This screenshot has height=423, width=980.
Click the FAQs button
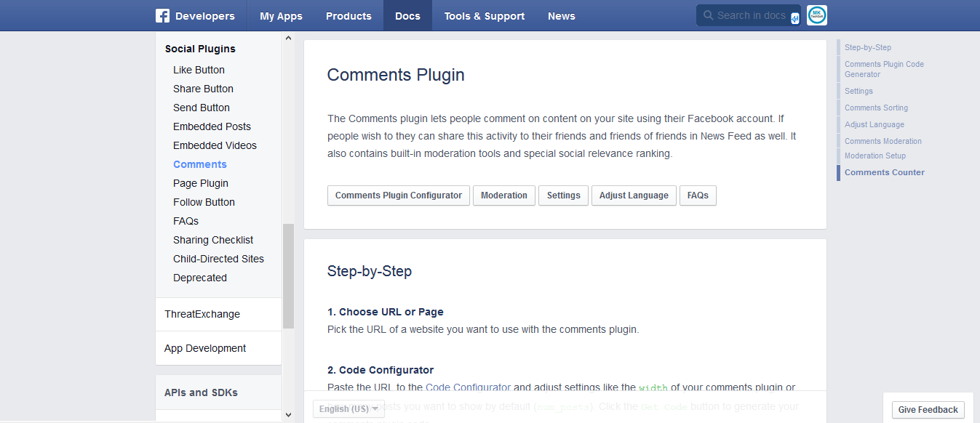coord(698,196)
